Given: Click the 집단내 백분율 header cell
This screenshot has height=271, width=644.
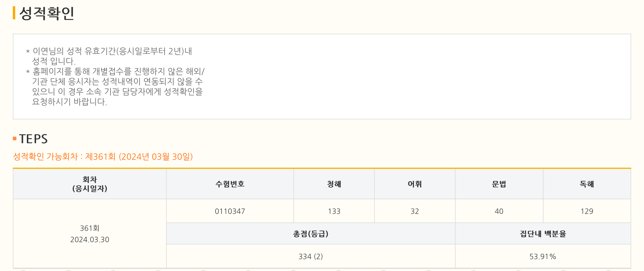Looking at the screenshot, I should click(543, 234).
